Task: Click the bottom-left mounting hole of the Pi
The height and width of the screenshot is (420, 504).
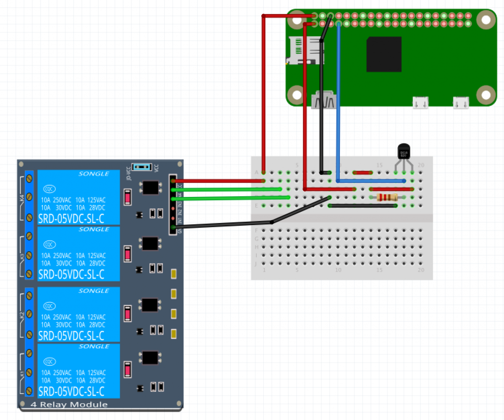Action: point(297,94)
